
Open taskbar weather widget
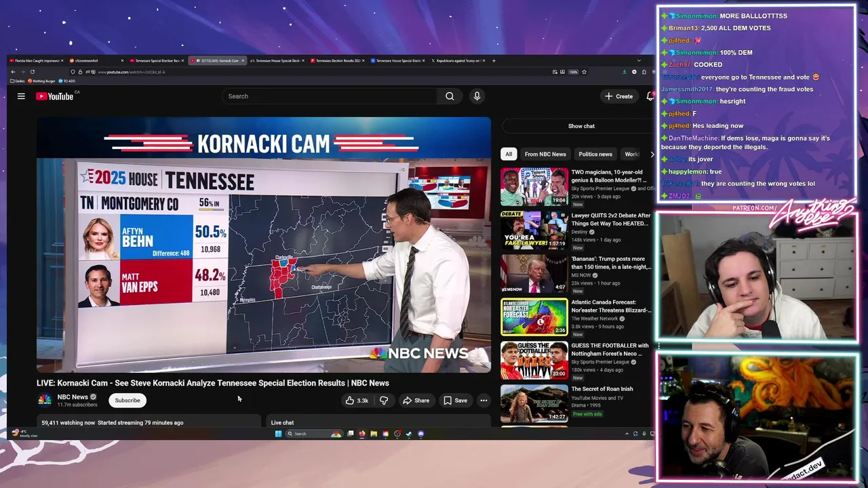24,433
